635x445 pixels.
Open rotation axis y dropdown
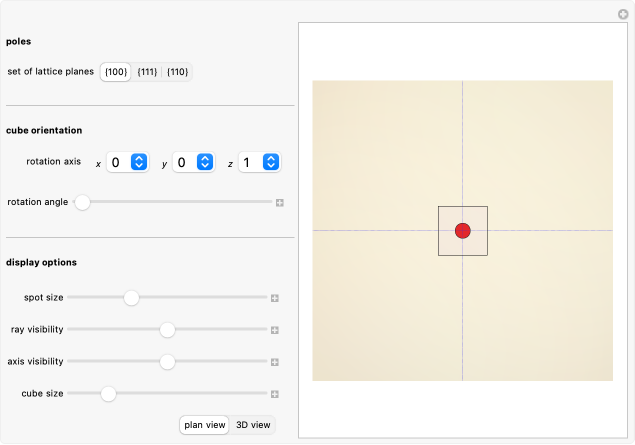(x=193, y=162)
